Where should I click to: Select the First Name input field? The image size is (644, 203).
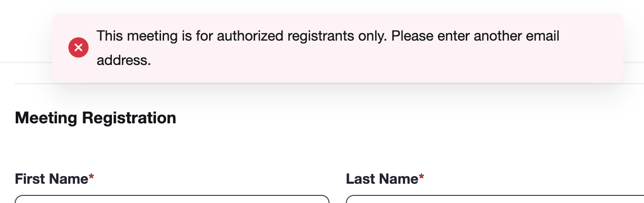click(x=172, y=199)
